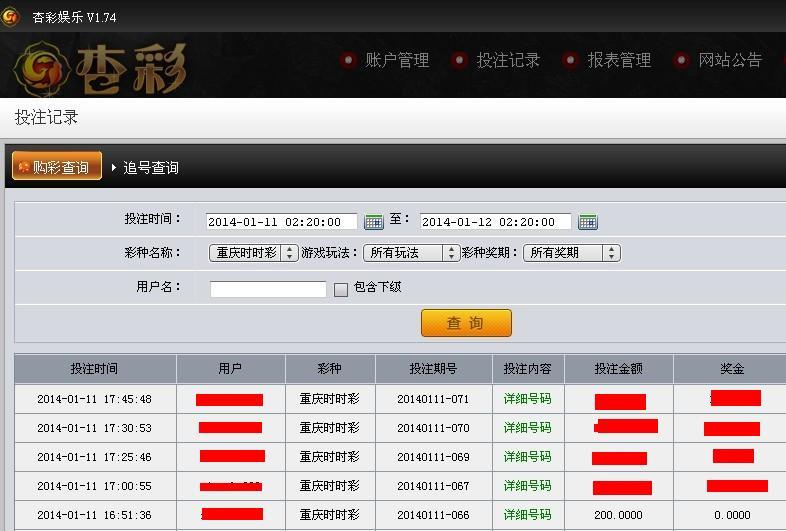Click period number 20140111-070

tap(433, 428)
